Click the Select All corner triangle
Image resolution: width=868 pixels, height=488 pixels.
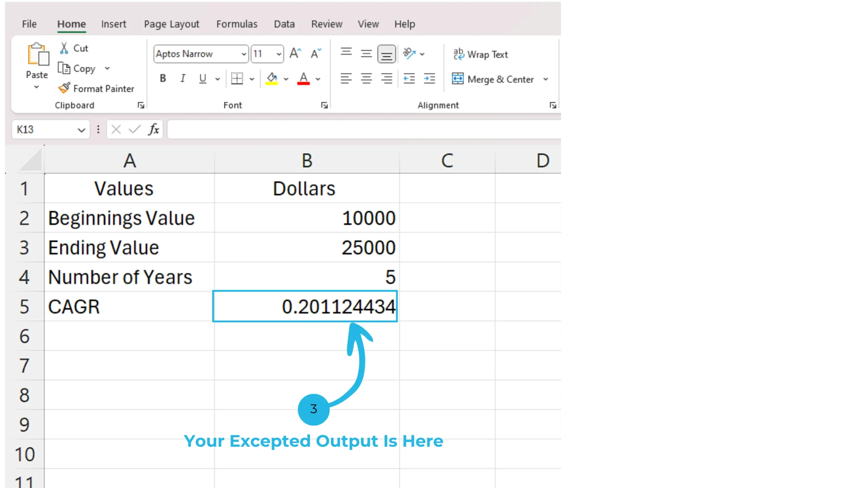31,160
